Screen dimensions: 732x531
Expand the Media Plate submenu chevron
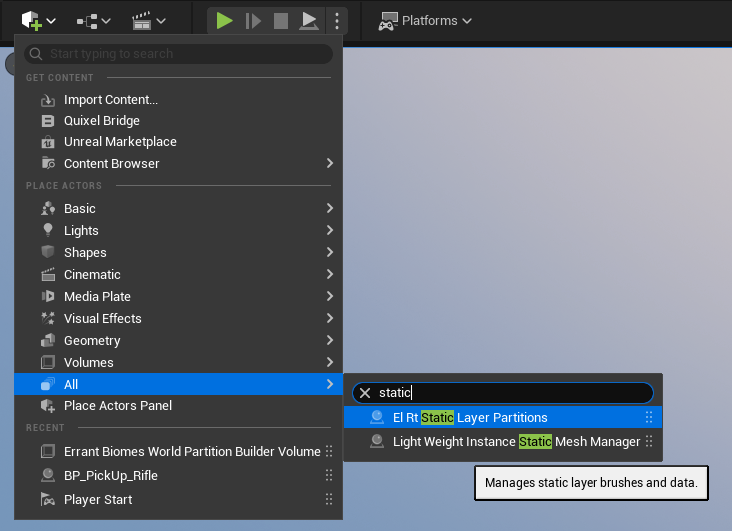(x=330, y=296)
